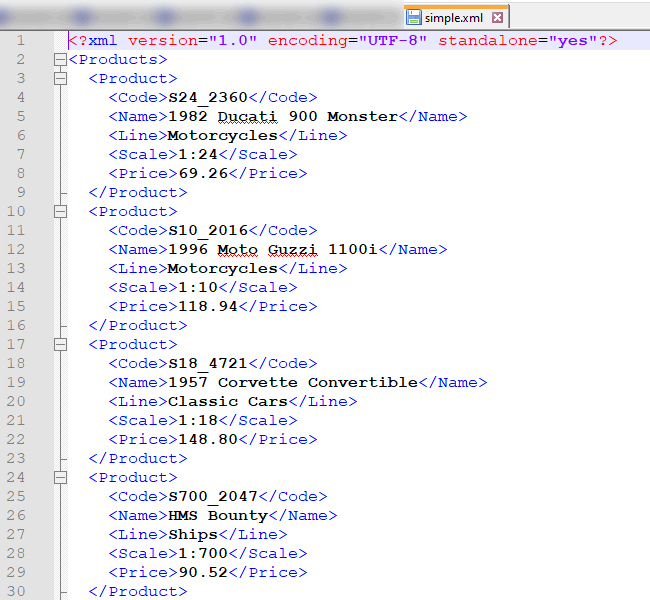Viewport: 650px width, 600px height.
Task: Click line number 15 in the margin
Action: (x=17, y=307)
